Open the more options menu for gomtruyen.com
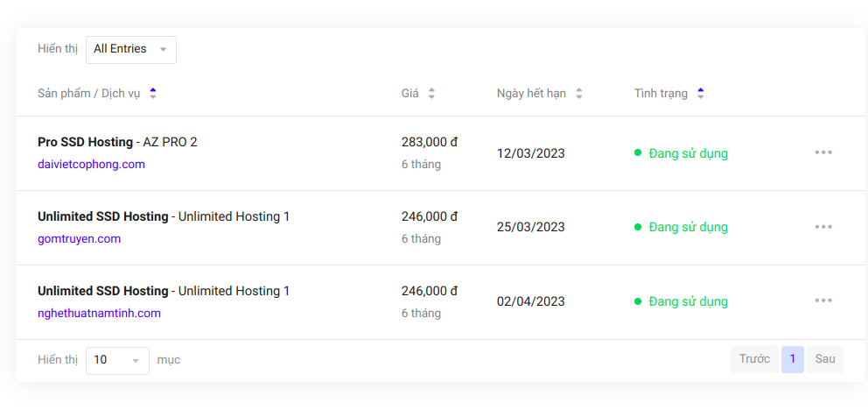 [822, 227]
